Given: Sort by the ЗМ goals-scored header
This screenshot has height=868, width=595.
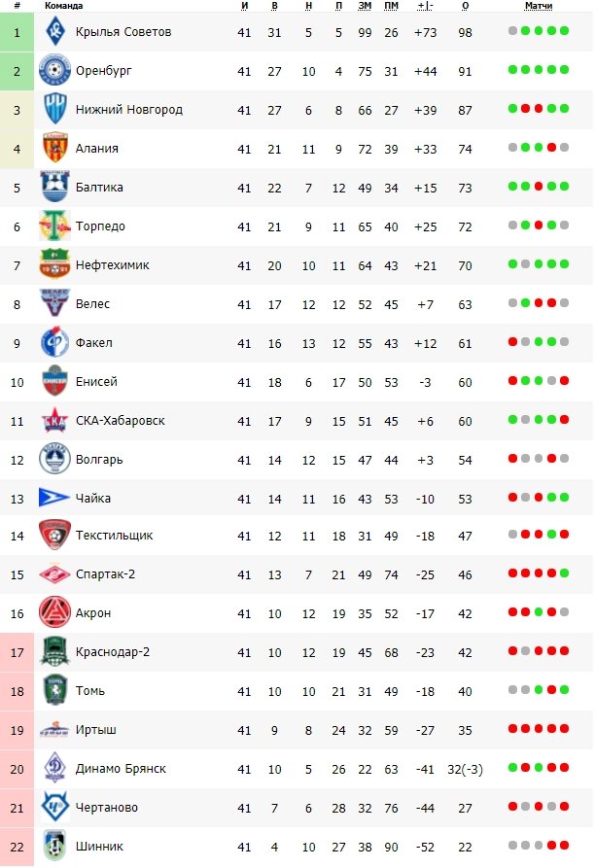Looking at the screenshot, I should click(365, 6).
